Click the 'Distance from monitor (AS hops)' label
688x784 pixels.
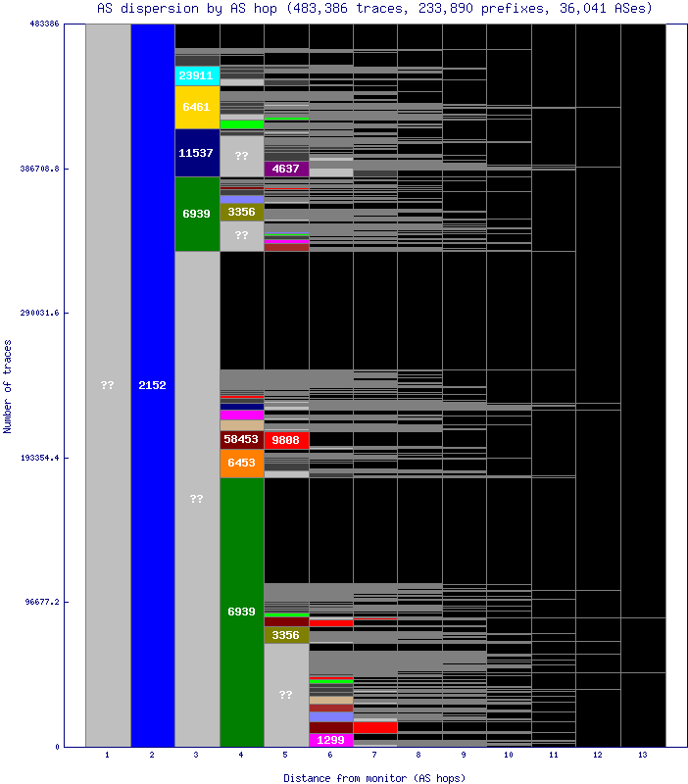[374, 777]
